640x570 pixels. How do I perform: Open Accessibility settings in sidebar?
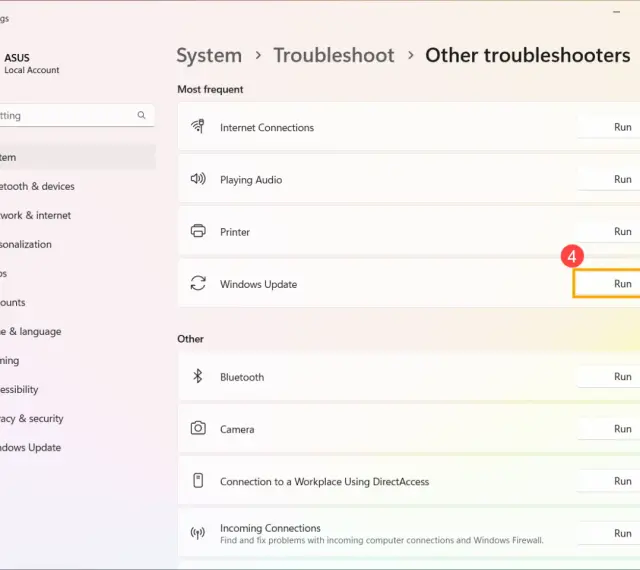(x=19, y=389)
